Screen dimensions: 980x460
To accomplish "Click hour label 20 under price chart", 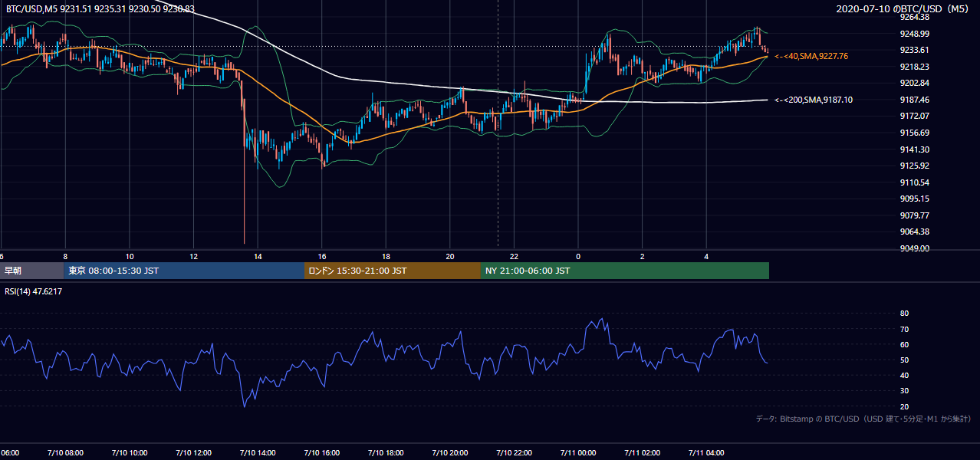I will click(450, 256).
